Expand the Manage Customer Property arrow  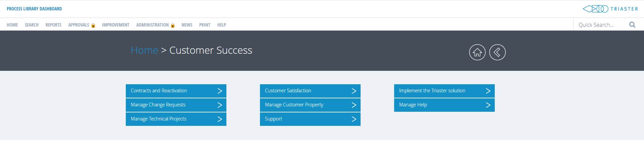point(354,105)
